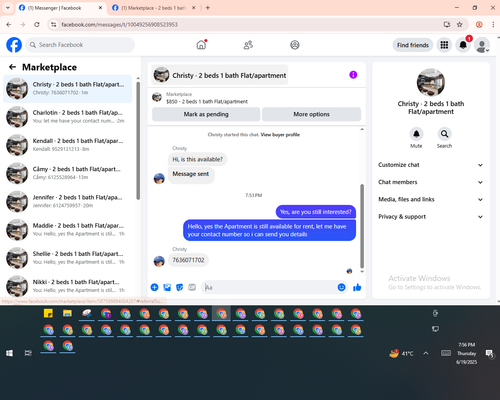This screenshot has width=500, height=400.
Task: Open View buyer profile link
Action: [x=280, y=135]
